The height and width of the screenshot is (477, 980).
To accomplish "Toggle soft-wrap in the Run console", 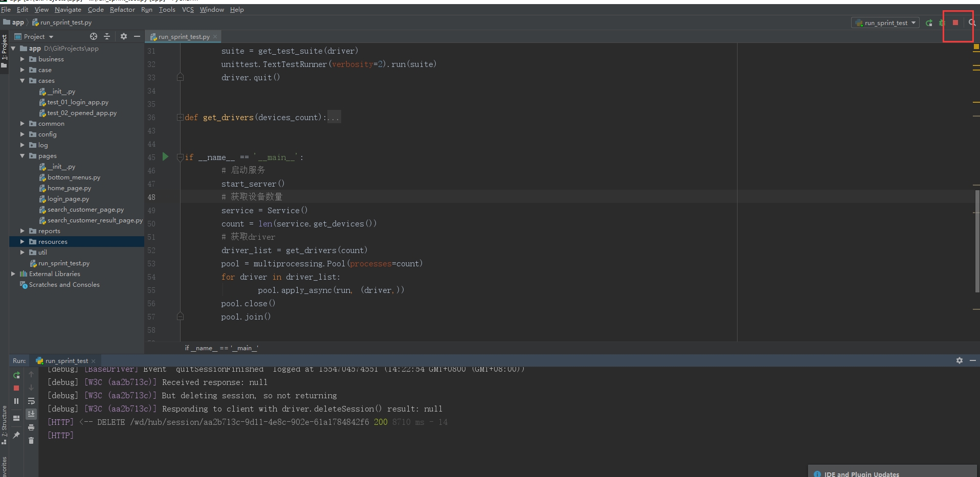I will (x=31, y=401).
